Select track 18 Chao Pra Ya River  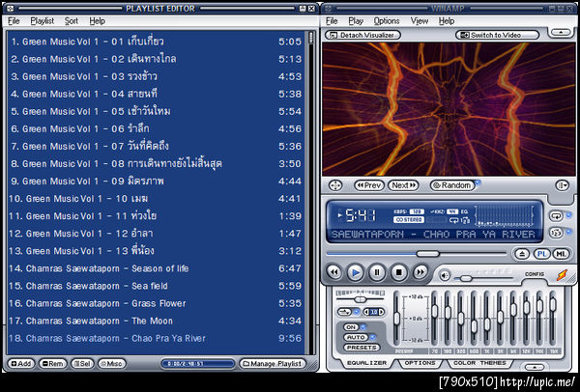[156, 338]
